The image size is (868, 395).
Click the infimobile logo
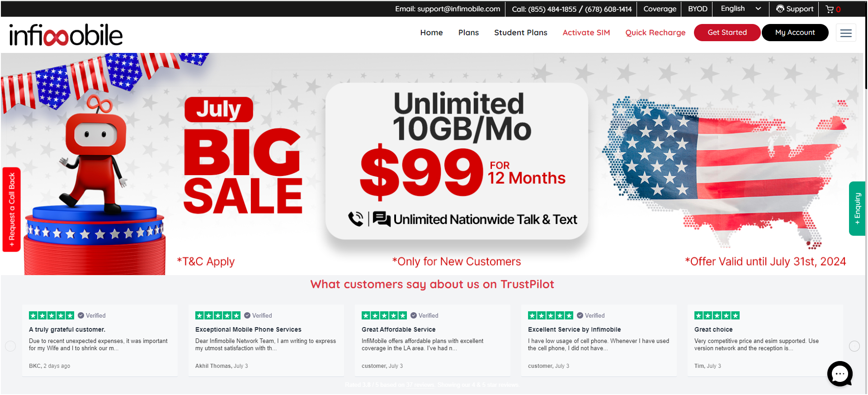[66, 35]
